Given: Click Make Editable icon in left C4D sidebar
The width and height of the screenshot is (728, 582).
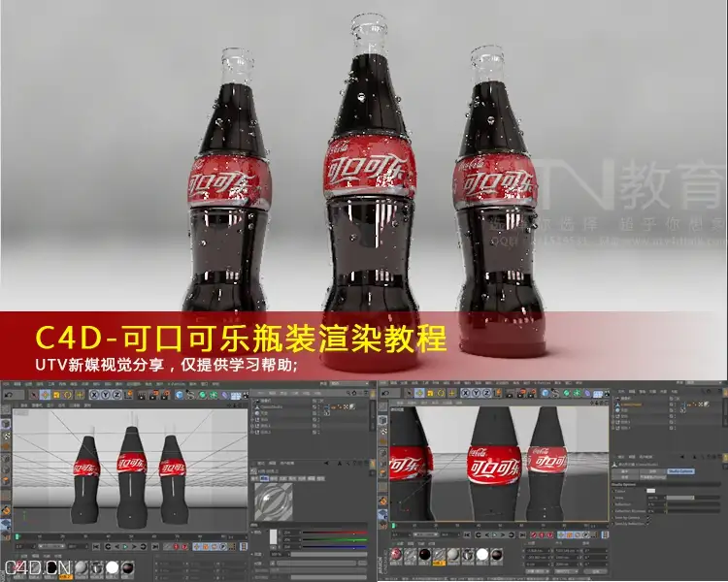Looking at the screenshot, I should pyautogui.click(x=6, y=410).
